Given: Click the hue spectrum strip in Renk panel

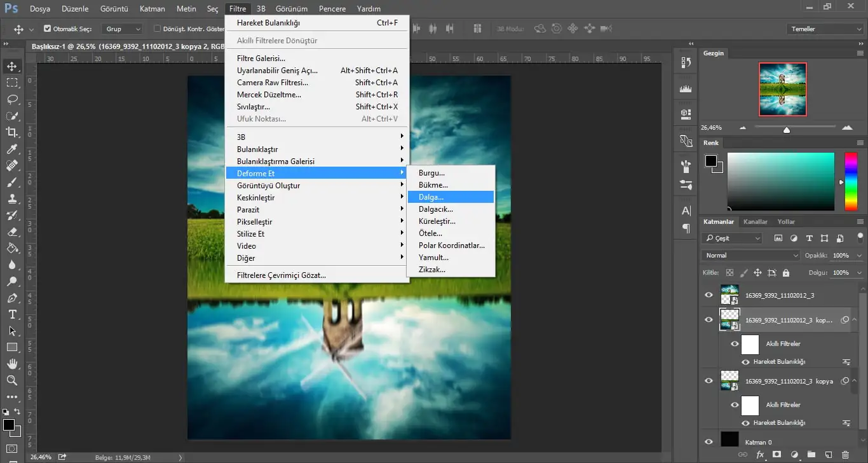Looking at the screenshot, I should pos(850,181).
